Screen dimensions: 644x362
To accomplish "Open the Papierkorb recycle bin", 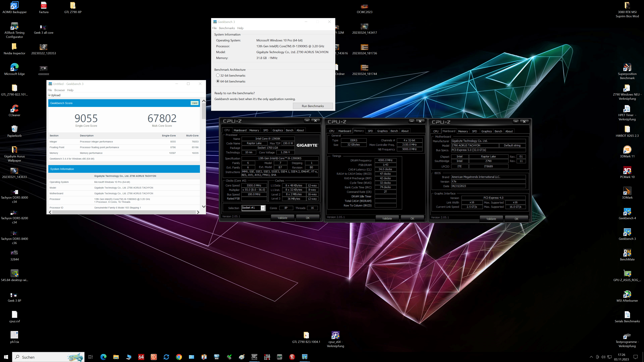I will 14,131.
